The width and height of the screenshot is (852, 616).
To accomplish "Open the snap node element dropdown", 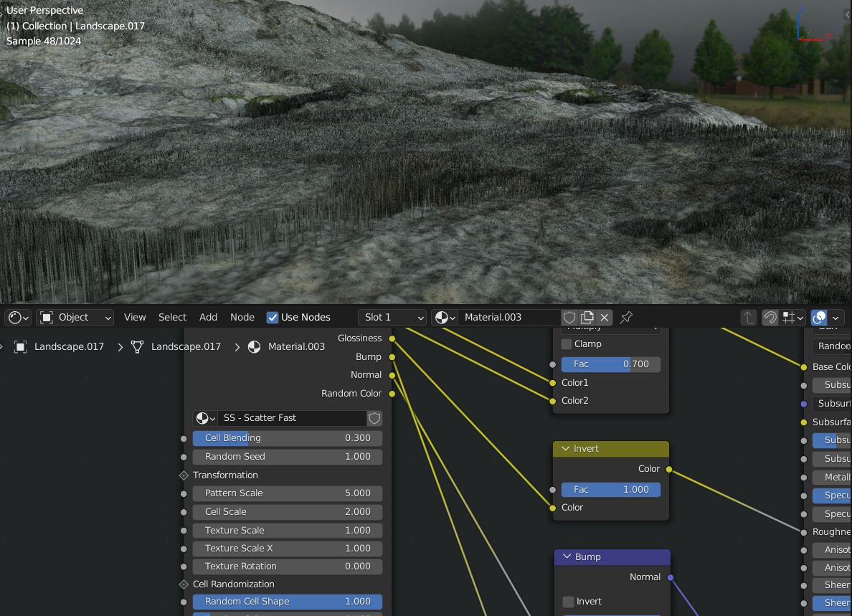I will coord(792,317).
